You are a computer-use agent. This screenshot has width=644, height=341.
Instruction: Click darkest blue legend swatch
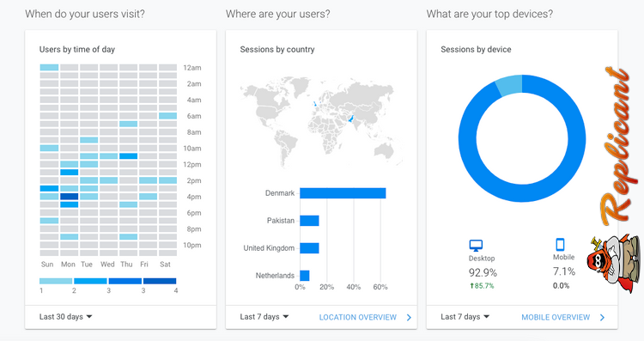(160, 281)
